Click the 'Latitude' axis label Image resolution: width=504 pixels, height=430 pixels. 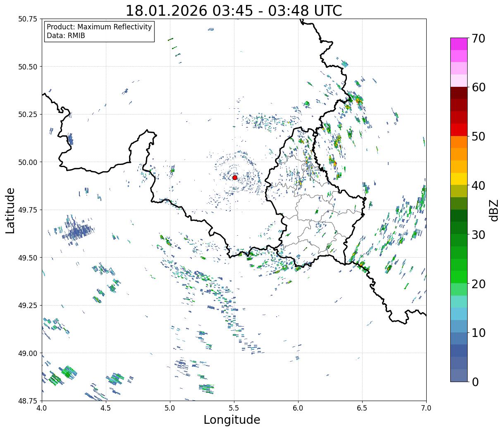10,210
